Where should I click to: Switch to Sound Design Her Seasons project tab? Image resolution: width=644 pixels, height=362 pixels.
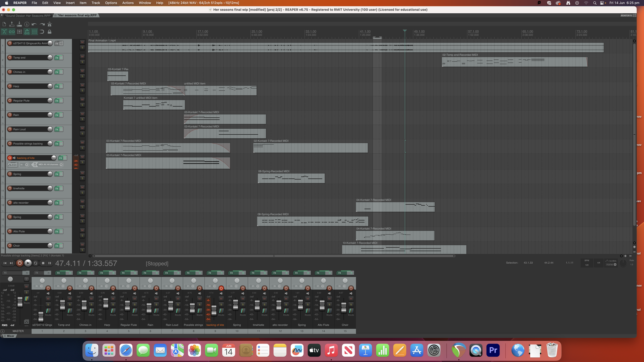pyautogui.click(x=28, y=15)
